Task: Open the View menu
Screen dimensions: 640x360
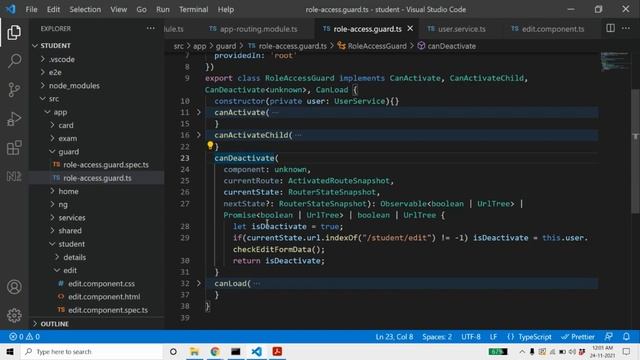Action: 118,9
